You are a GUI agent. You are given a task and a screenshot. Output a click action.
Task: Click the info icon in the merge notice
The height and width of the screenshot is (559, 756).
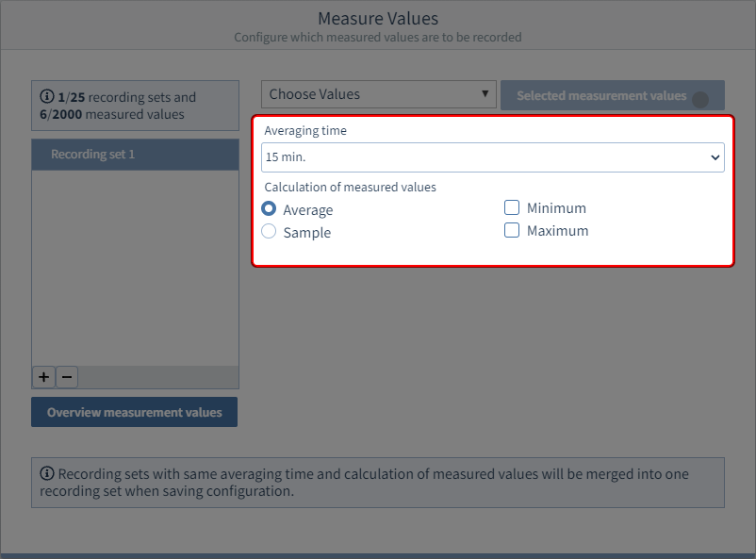click(x=47, y=474)
